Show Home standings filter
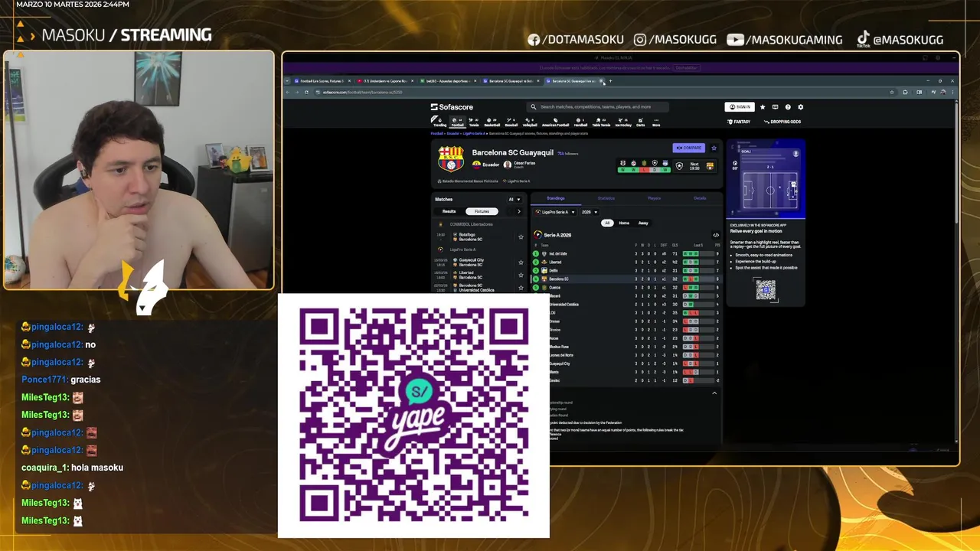The width and height of the screenshot is (980, 551). click(624, 223)
